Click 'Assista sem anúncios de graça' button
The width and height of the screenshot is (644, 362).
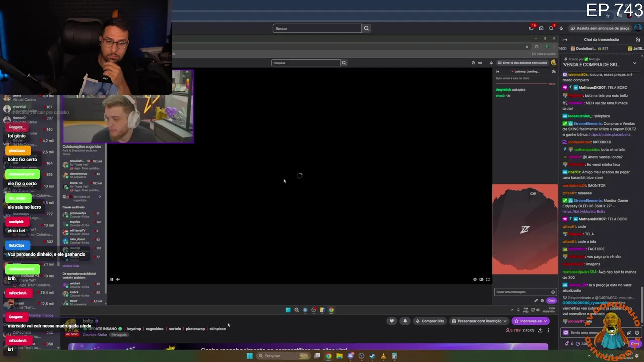pyautogui.click(x=600, y=28)
